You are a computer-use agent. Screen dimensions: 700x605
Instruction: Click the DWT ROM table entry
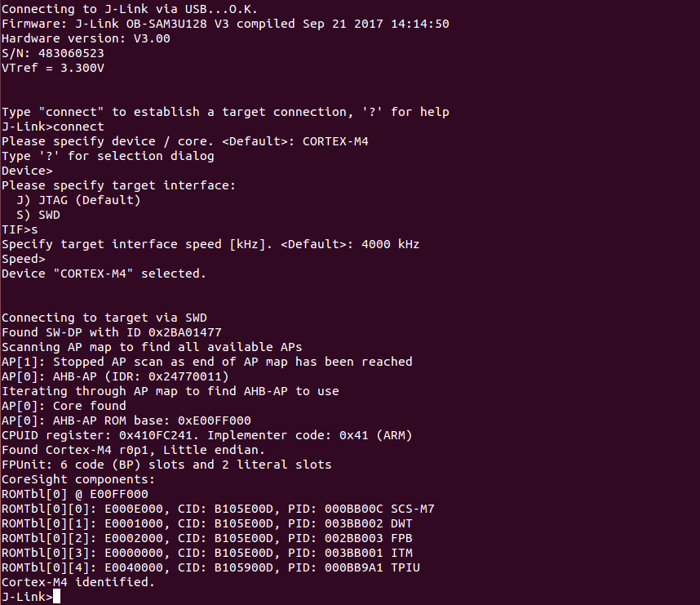pyautogui.click(x=207, y=523)
